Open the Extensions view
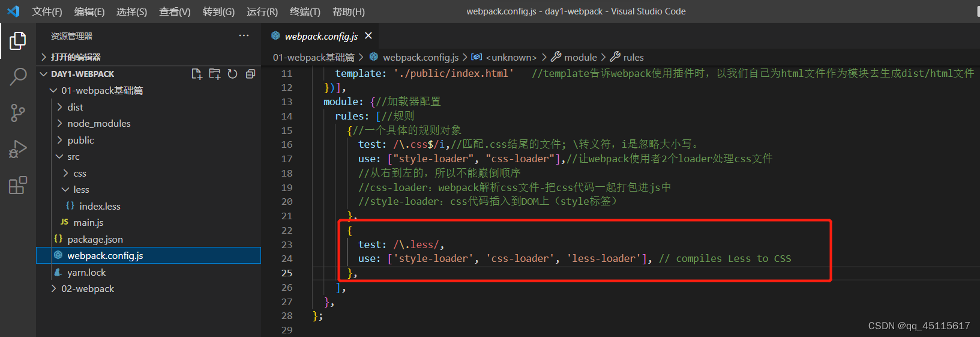The width and height of the screenshot is (980, 337). tap(18, 185)
